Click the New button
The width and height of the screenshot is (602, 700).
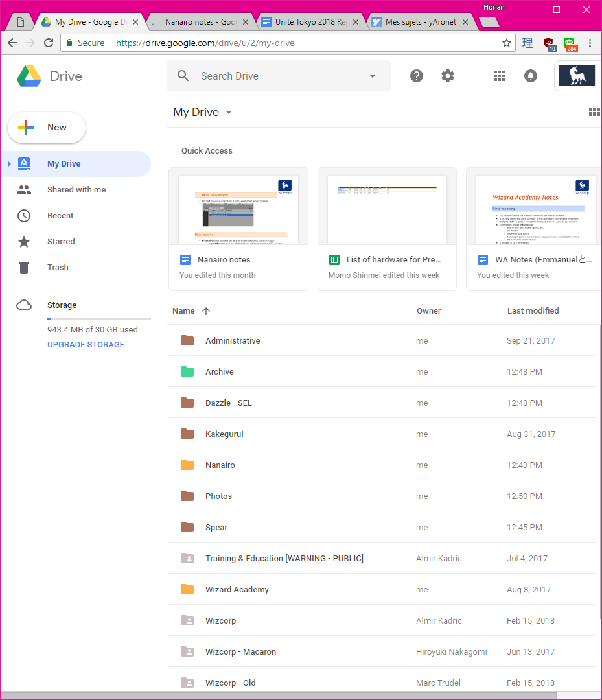pyautogui.click(x=47, y=128)
